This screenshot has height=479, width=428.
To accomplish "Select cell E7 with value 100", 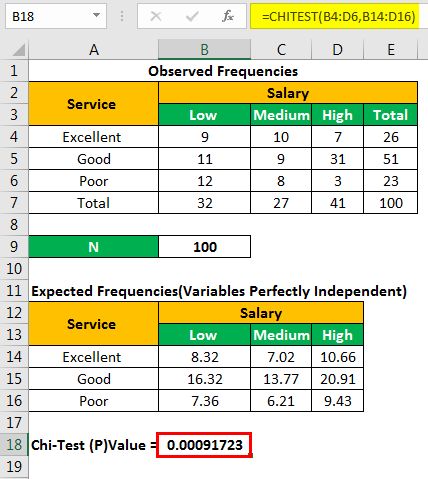I will pyautogui.click(x=390, y=203).
